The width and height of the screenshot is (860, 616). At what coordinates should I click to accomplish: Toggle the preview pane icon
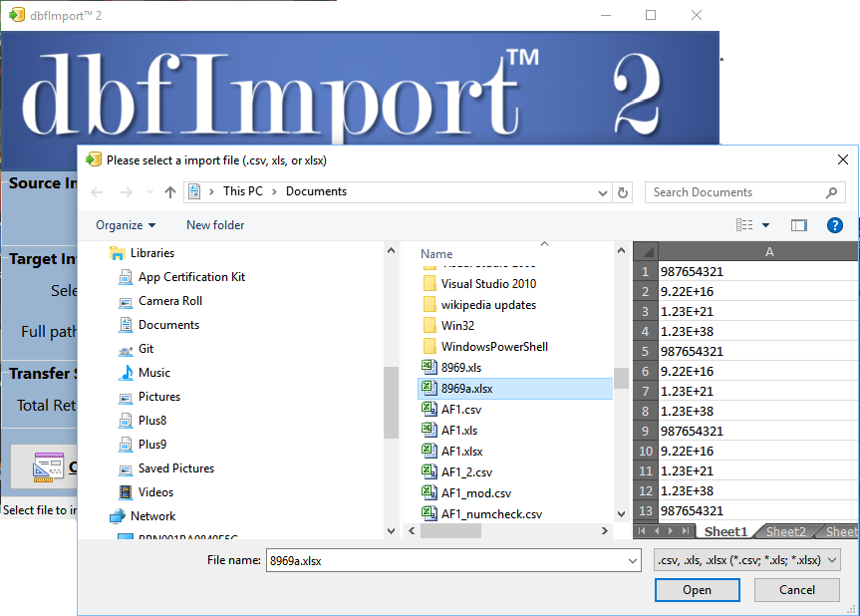798,225
